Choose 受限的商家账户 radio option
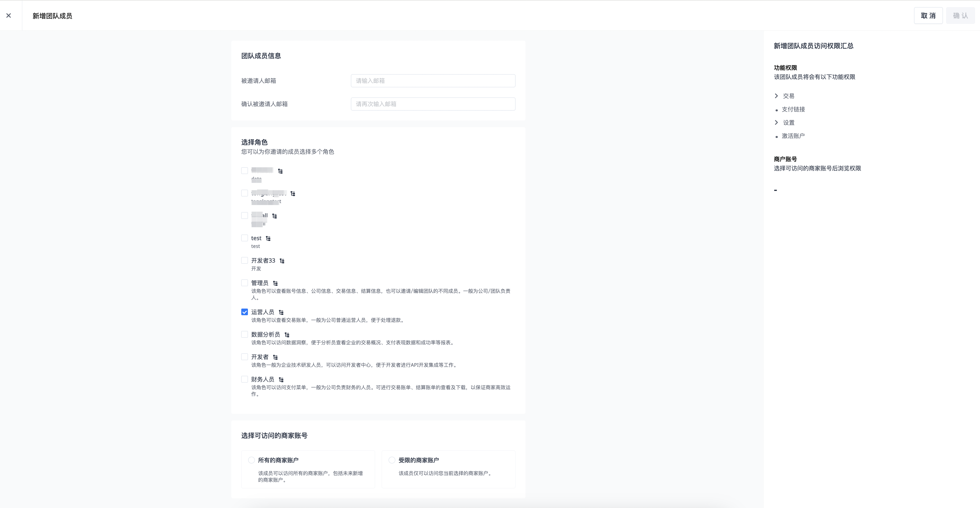Screen dimensions: 980x508 tap(392, 460)
